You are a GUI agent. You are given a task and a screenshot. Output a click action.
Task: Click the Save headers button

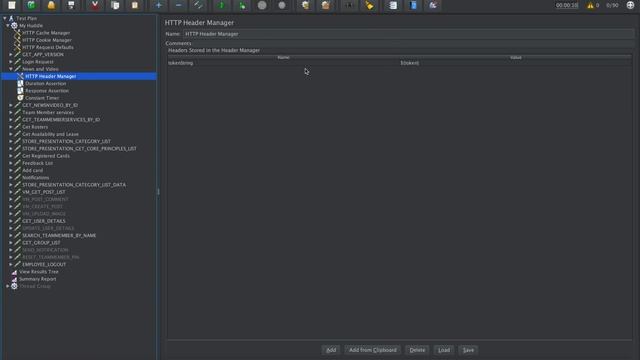[468, 350]
